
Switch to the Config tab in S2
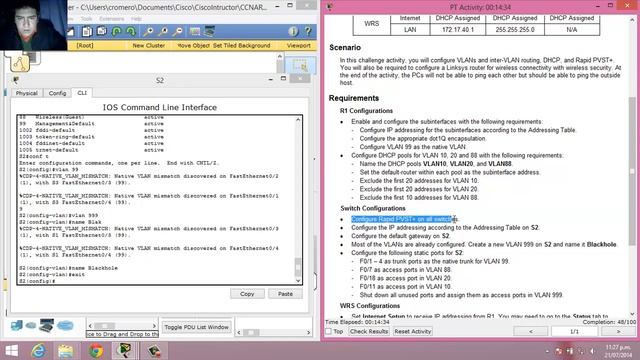pos(57,93)
